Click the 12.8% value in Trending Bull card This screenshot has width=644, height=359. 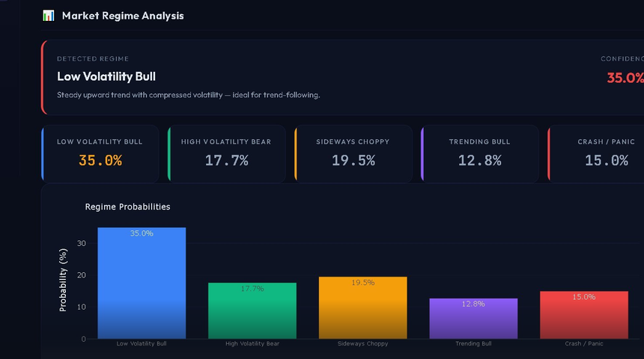point(480,160)
